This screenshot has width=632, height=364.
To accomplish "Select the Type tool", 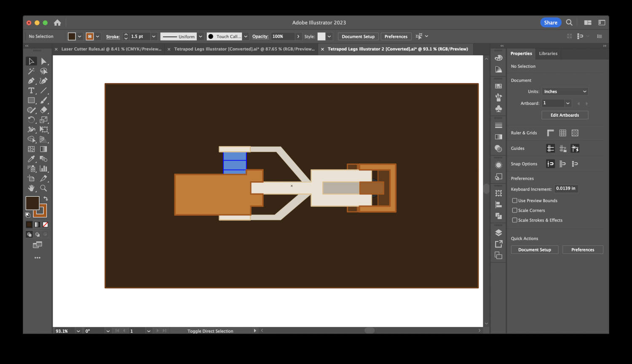I will point(31,91).
